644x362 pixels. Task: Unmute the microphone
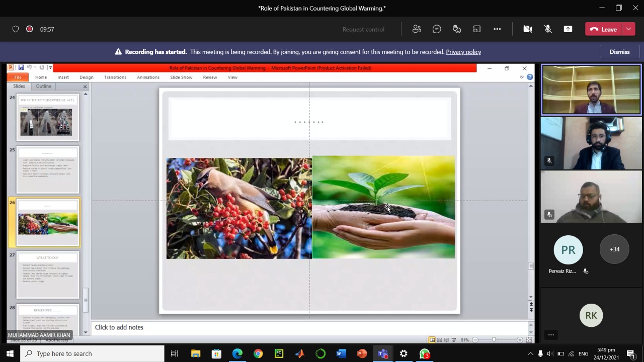point(548,29)
